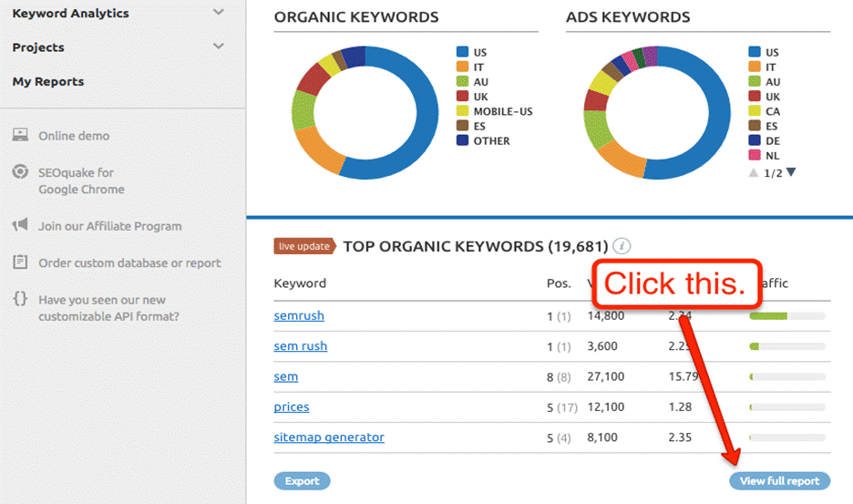The height and width of the screenshot is (504, 853).
Task: Open the sitemap generator keyword link
Action: coord(329,437)
